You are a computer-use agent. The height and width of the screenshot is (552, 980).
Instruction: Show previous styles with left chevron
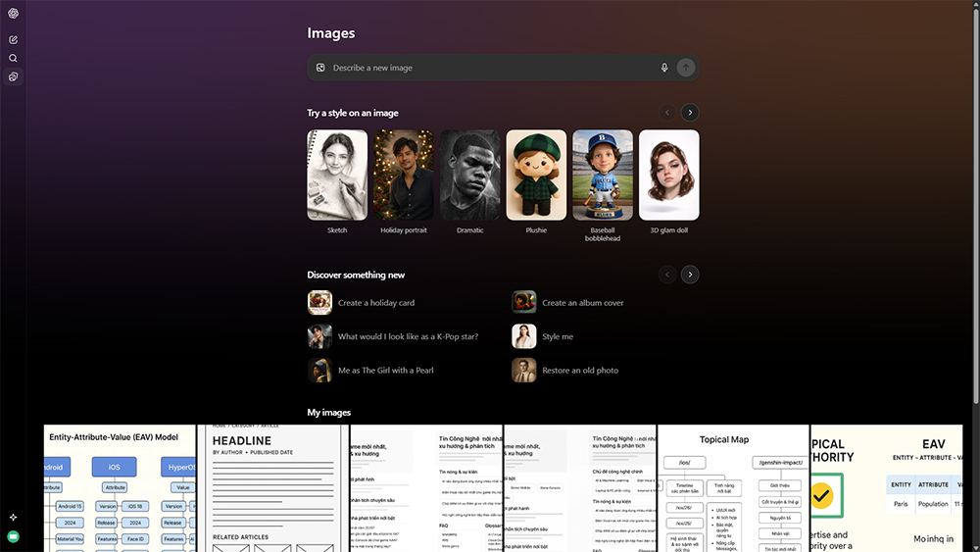[x=666, y=113]
